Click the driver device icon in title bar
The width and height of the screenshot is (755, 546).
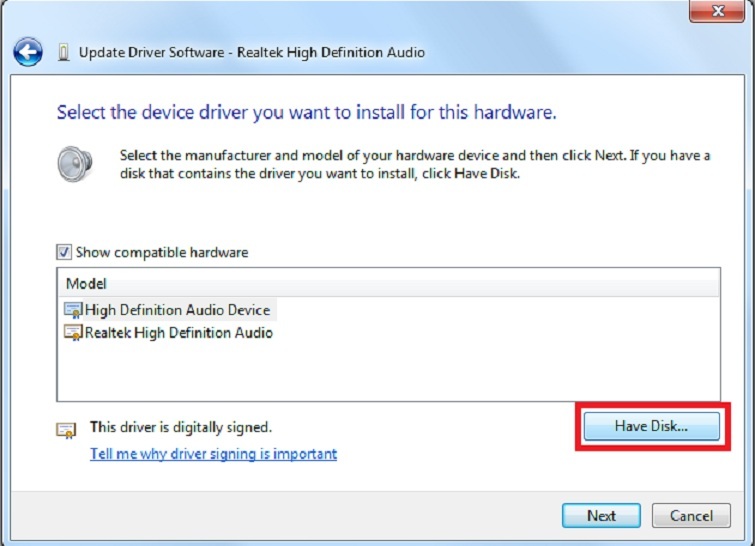[64, 52]
